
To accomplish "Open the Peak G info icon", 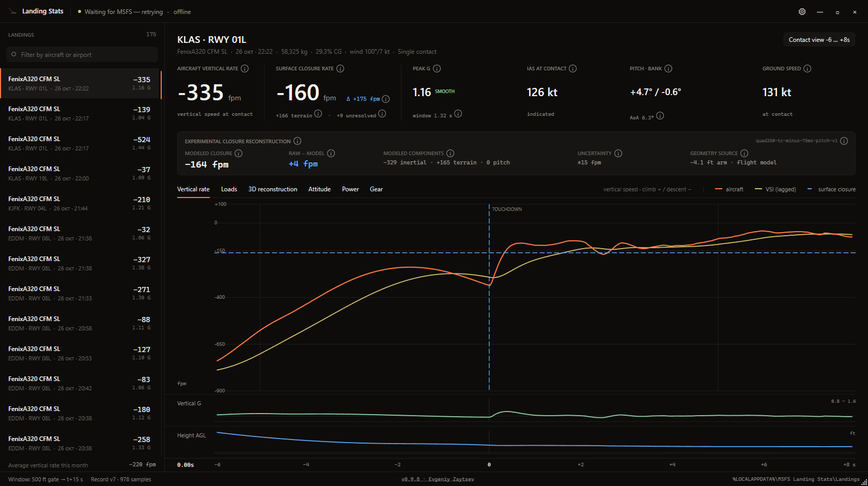I will tap(437, 69).
